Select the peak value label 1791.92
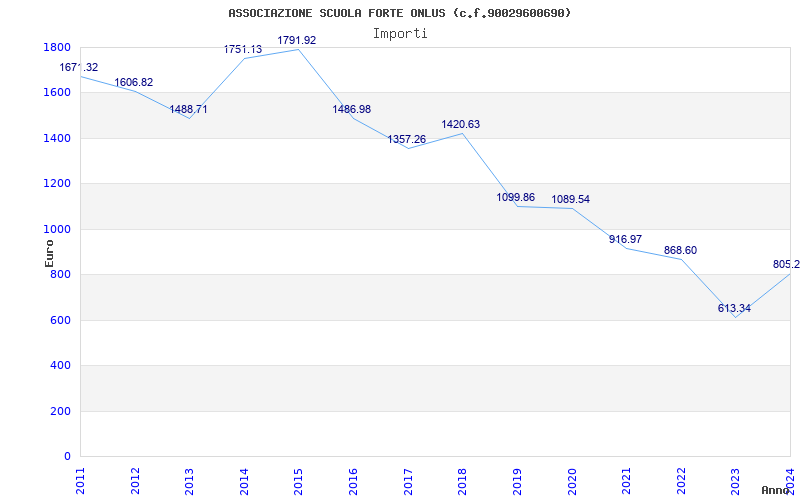 297,40
